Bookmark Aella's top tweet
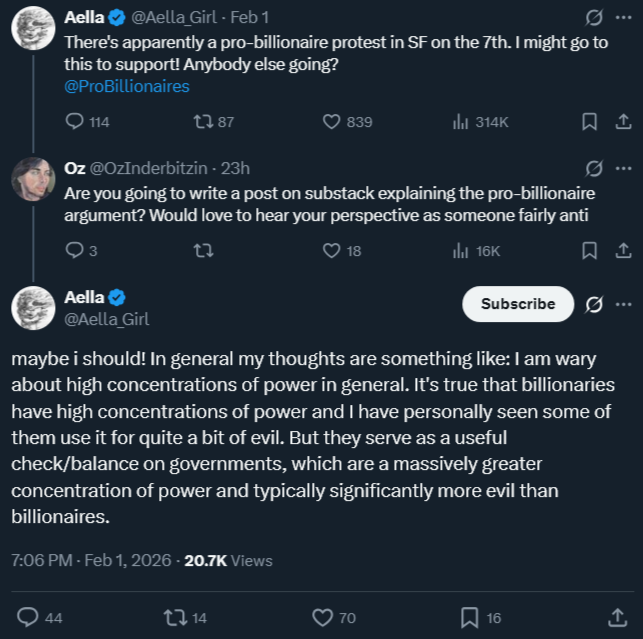The image size is (643, 639). [589, 122]
